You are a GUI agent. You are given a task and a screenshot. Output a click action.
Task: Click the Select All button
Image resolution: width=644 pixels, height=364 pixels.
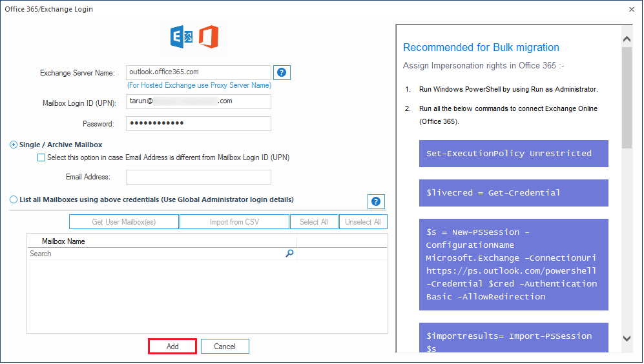(x=314, y=222)
